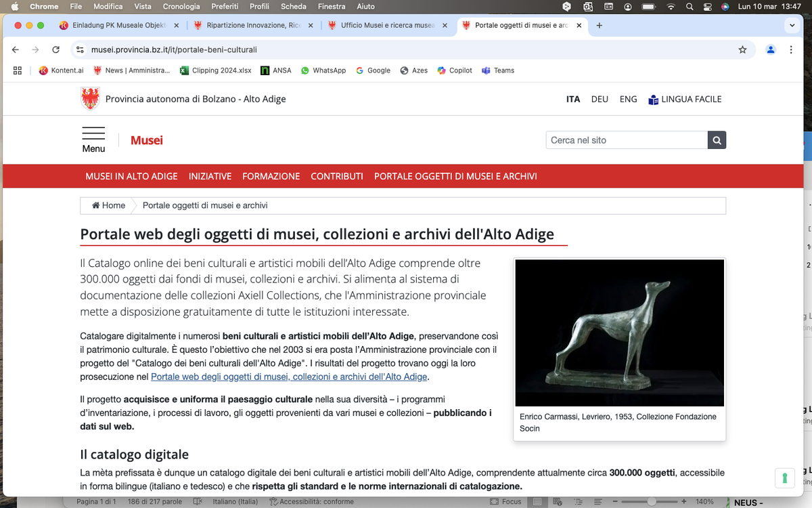Toggle Focus mode in the Word status bar
The image size is (812, 508).
tap(506, 501)
